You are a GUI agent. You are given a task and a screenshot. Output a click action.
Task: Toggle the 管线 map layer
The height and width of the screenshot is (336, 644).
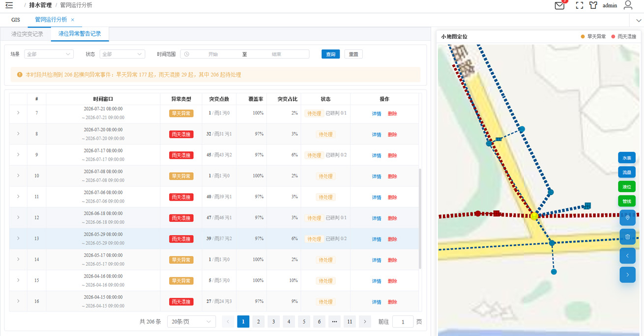627,201
